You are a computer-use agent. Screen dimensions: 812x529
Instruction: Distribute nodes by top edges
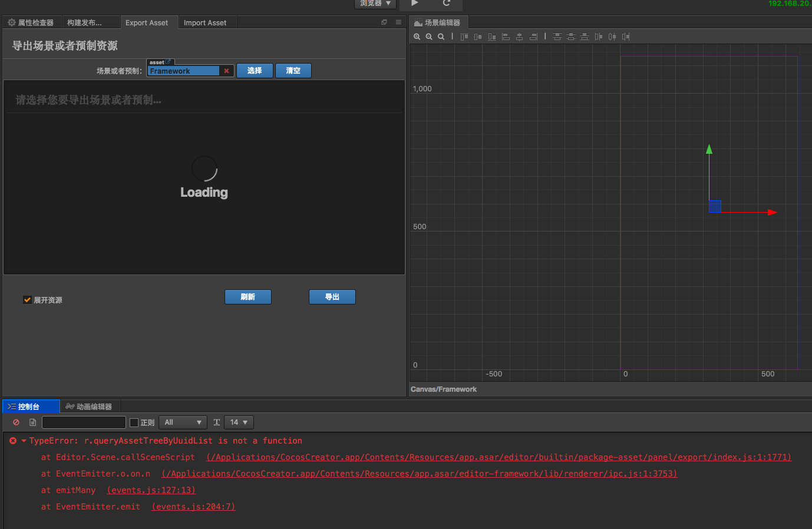click(x=557, y=37)
